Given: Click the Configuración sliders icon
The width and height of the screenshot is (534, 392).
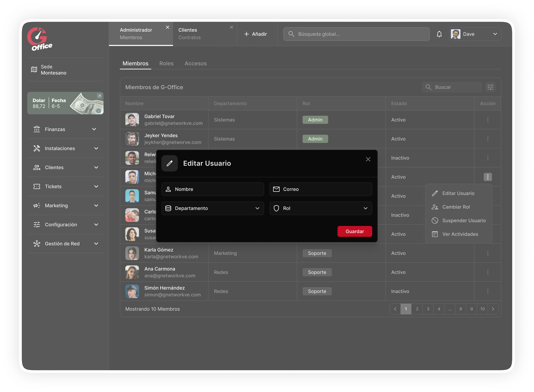Looking at the screenshot, I should (37, 224).
